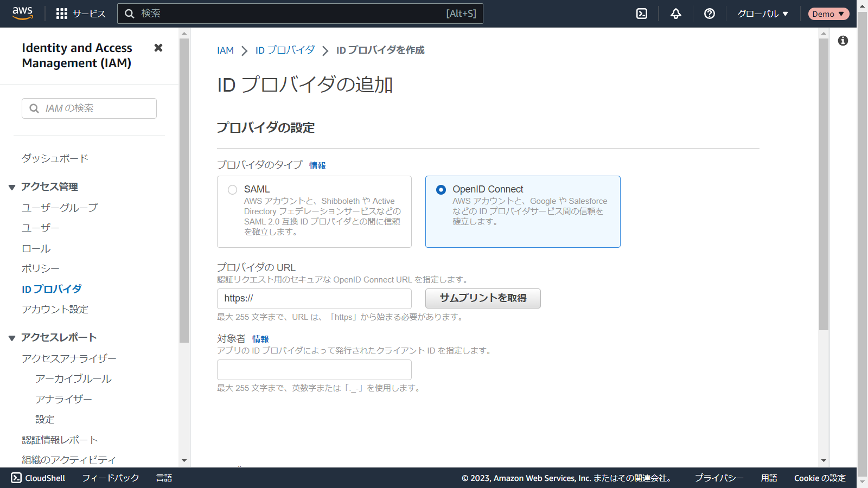Go to ロール in the sidebar
The width and height of the screenshot is (868, 488).
click(36, 248)
